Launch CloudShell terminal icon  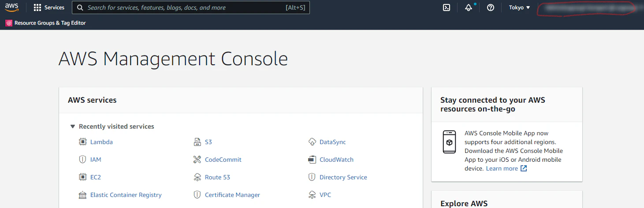[447, 7]
